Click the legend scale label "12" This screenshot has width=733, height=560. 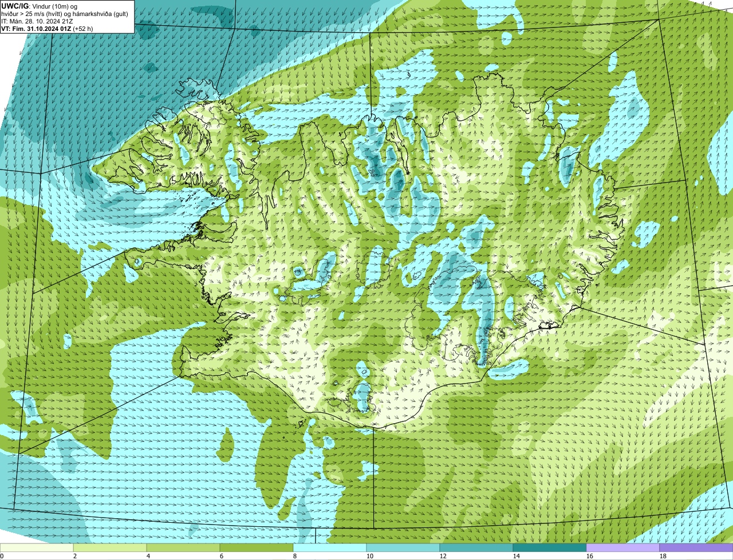click(443, 556)
